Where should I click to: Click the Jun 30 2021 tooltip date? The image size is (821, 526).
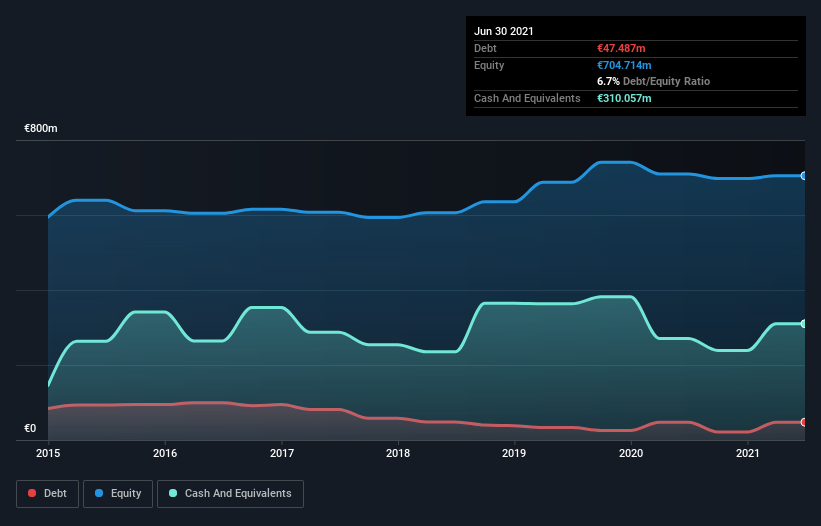(x=504, y=31)
